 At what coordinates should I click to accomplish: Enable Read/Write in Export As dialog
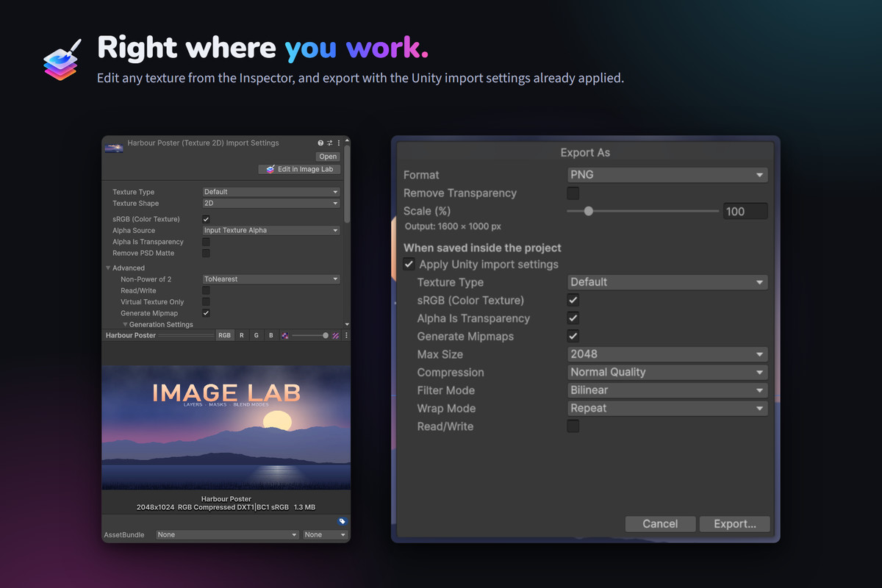click(573, 426)
